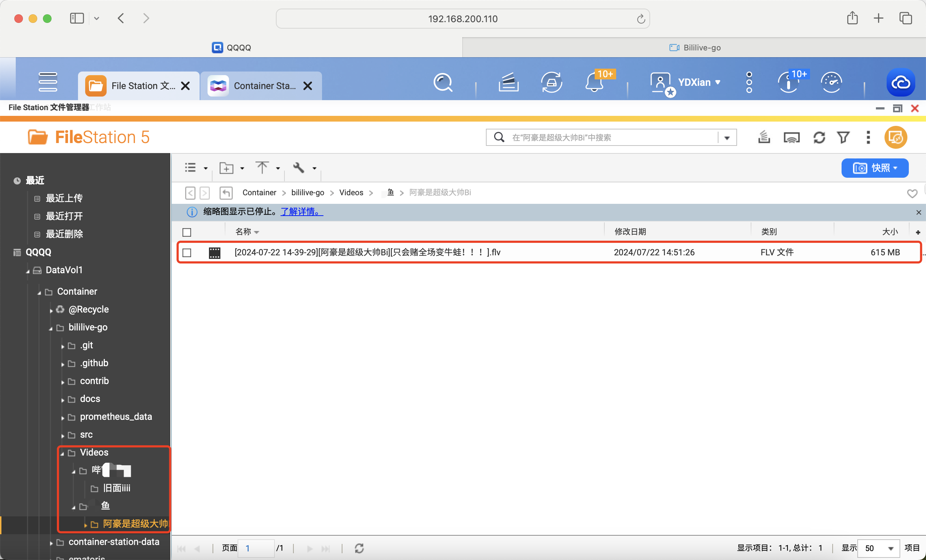Click the refresh icon in pagination bar
The width and height of the screenshot is (926, 560).
[x=359, y=548]
